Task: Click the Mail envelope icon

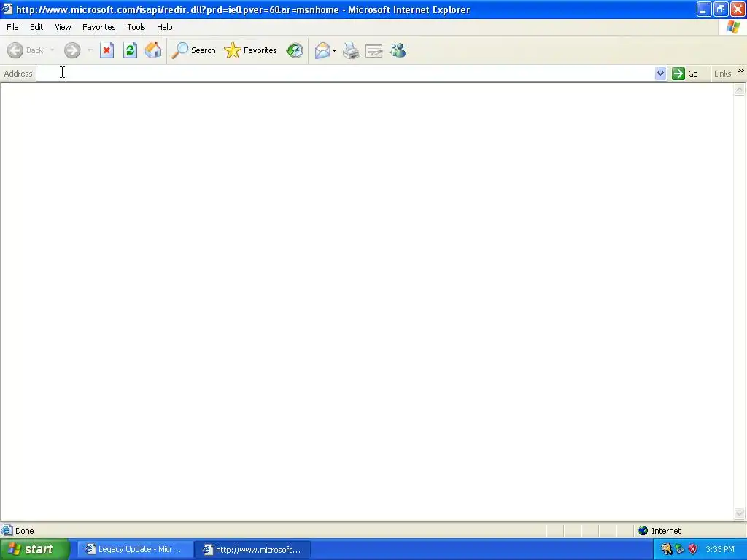Action: pos(322,50)
